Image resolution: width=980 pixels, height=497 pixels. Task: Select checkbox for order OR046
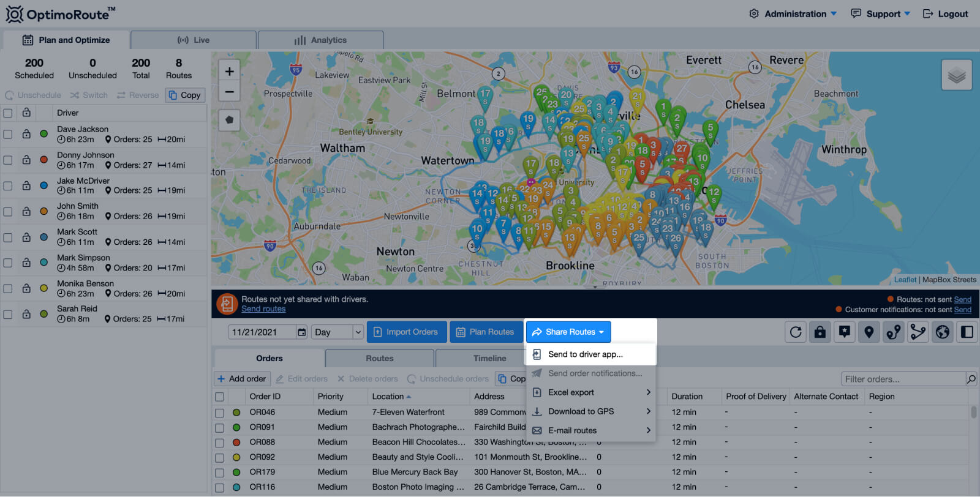tap(219, 413)
